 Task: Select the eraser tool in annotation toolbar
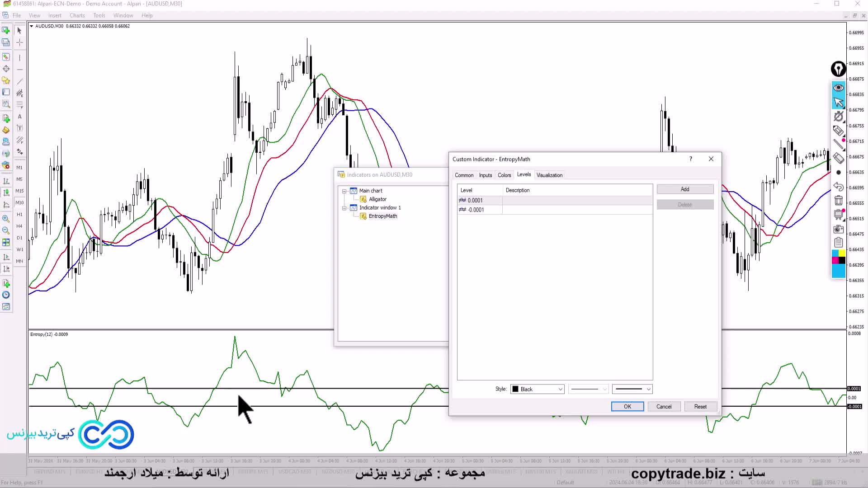[x=838, y=158]
